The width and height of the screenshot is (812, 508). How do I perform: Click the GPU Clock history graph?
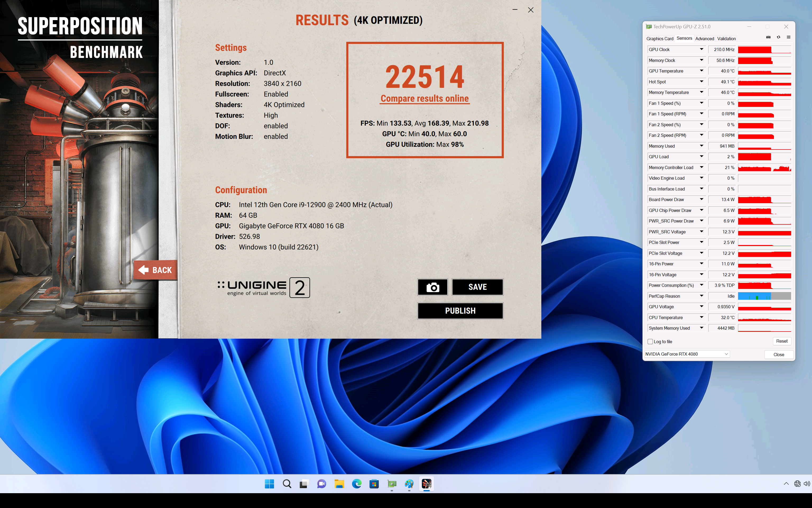pyautogui.click(x=764, y=50)
